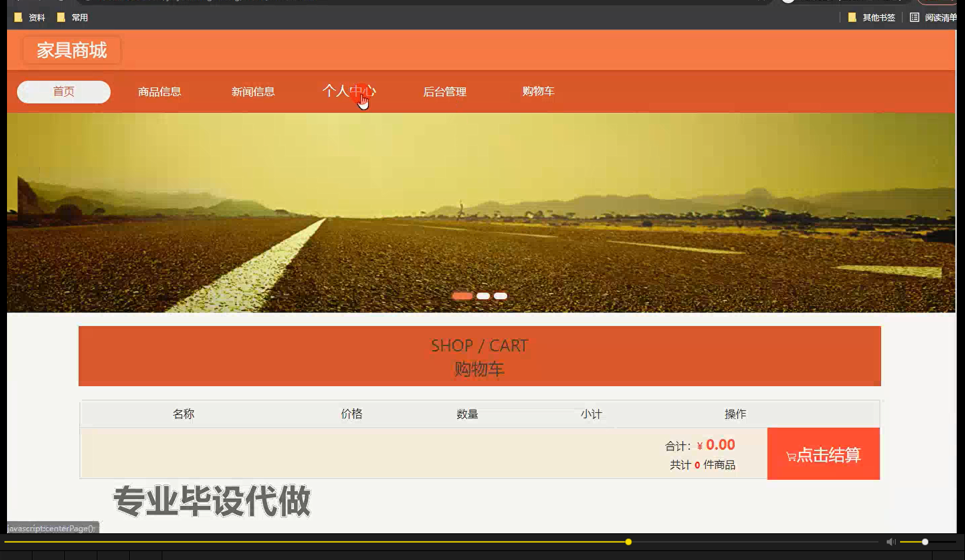Mute the video with the speaker icon
Viewport: 965px width, 560px height.
click(890, 542)
